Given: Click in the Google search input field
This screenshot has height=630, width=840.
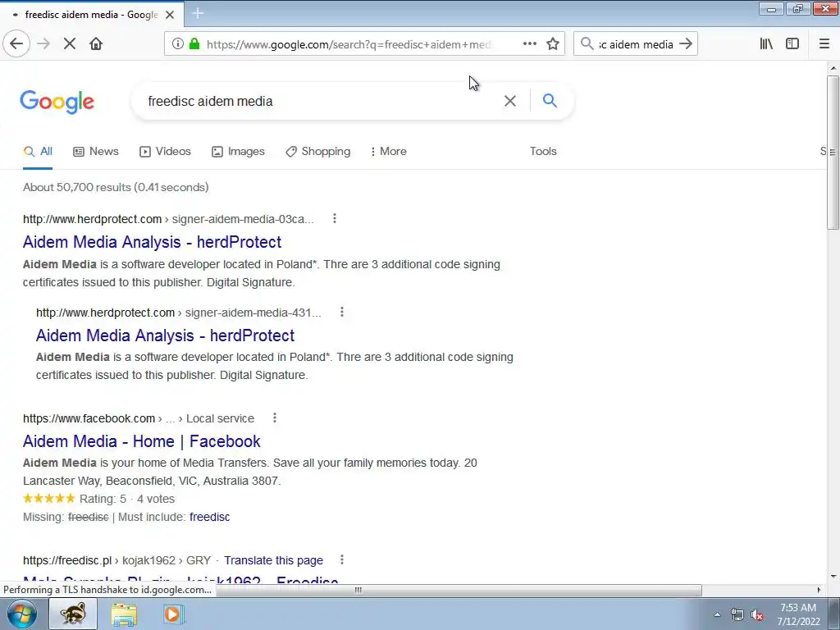Looking at the screenshot, I should pos(322,101).
